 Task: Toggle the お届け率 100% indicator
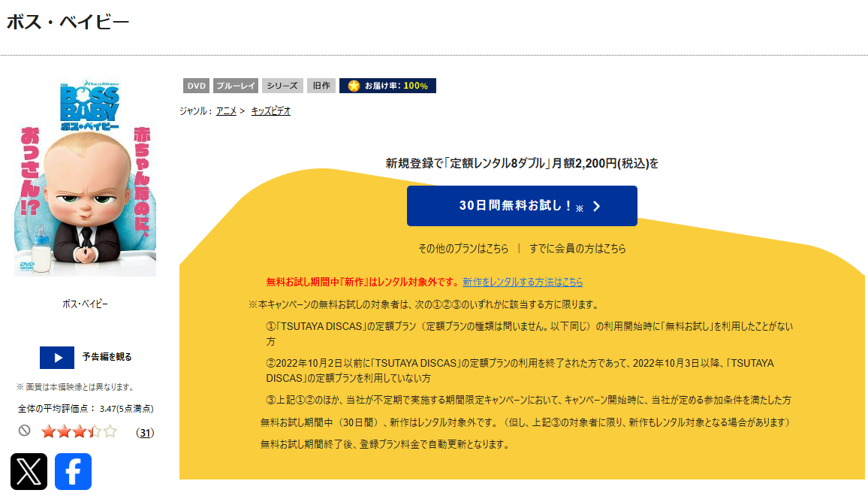pos(387,85)
